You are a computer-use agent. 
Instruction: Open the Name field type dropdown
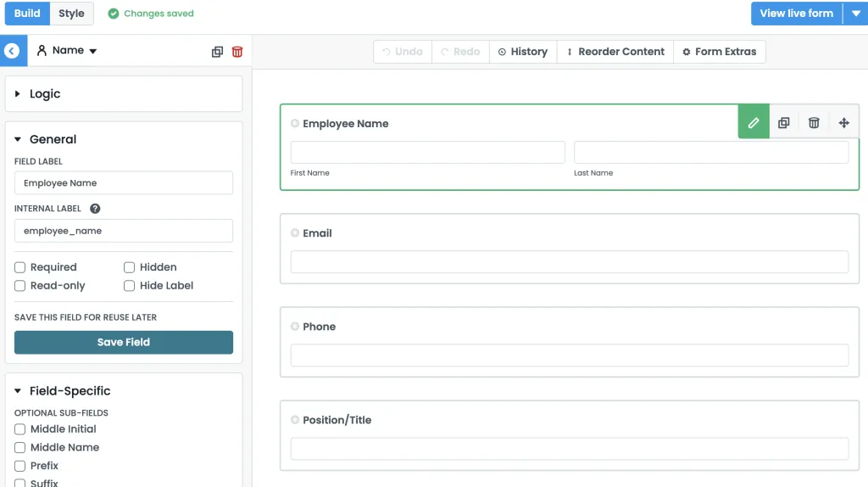[68, 51]
